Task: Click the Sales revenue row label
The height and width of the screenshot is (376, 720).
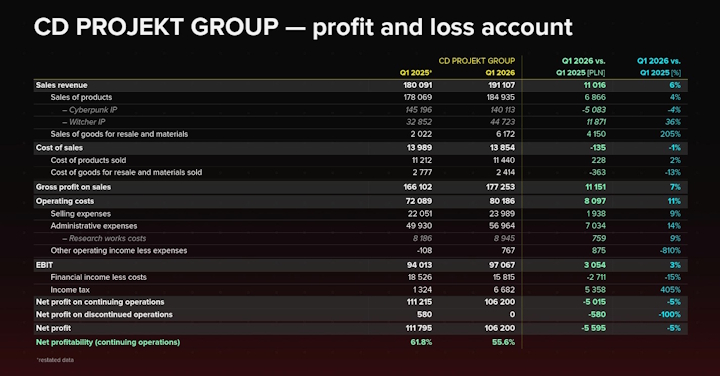Action: tap(62, 85)
